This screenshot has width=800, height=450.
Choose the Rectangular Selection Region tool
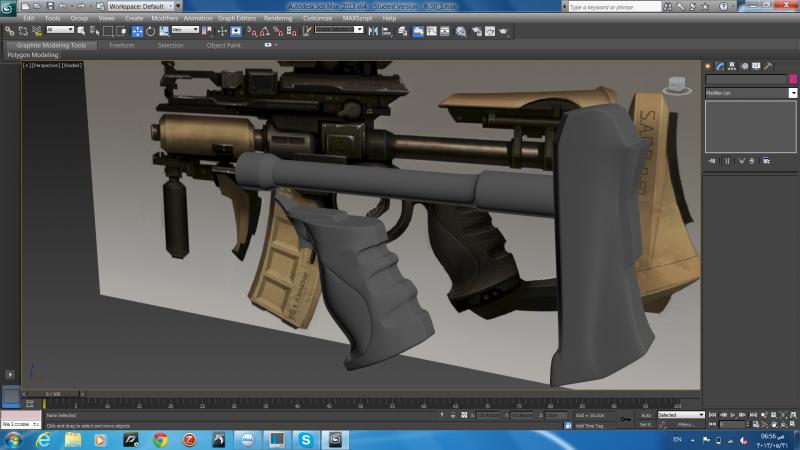(x=108, y=31)
